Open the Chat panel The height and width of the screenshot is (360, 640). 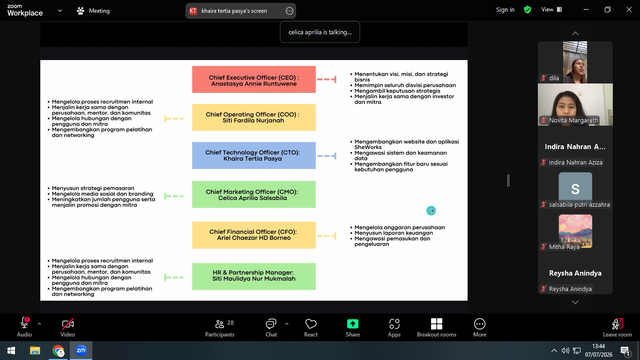click(271, 327)
